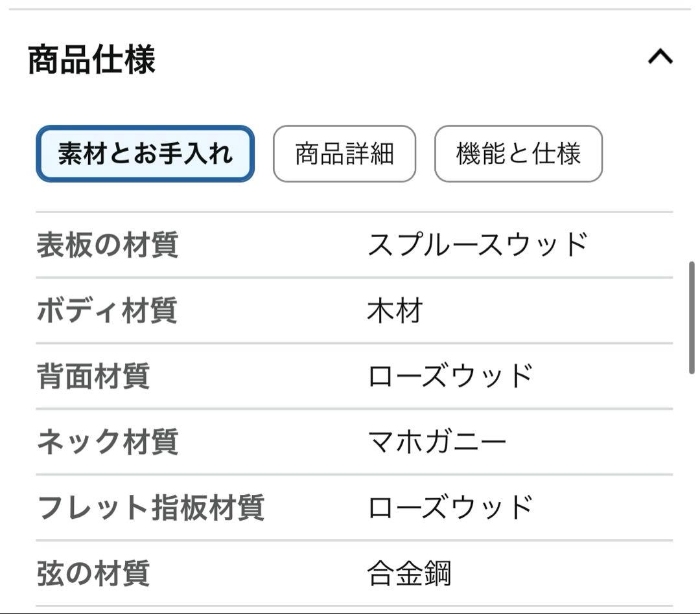Collapse the 商品仕様 section chevron
700x614 pixels.
(x=660, y=58)
